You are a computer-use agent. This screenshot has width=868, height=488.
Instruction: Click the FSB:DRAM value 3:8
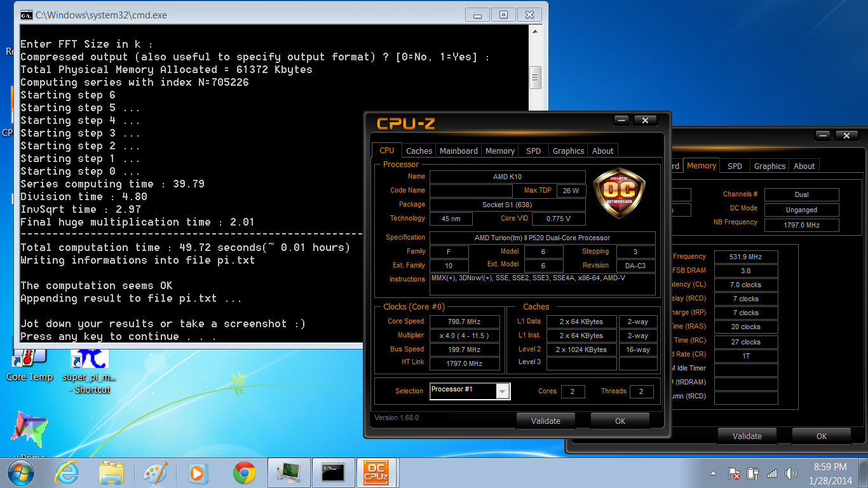click(746, 271)
